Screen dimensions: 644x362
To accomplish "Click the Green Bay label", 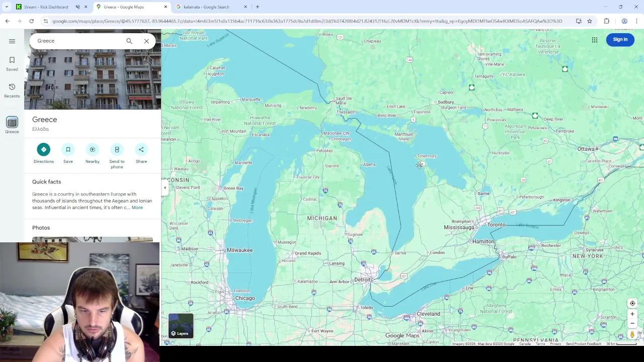I will [233, 188].
